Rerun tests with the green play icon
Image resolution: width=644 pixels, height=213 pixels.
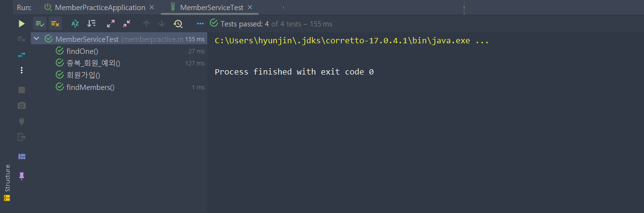click(x=22, y=24)
